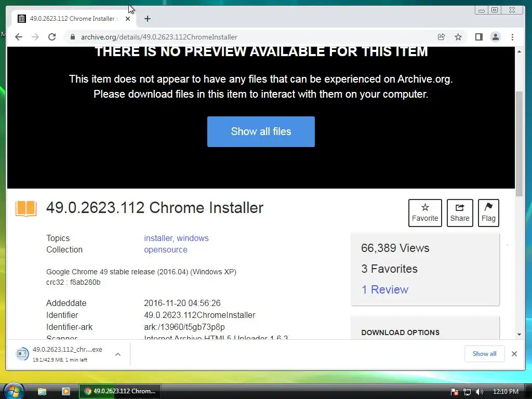Click the forward navigation arrow
This screenshot has height=399, width=532.
[35, 37]
